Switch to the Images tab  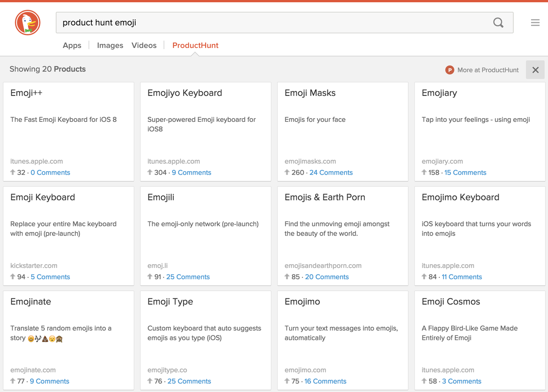coord(110,46)
